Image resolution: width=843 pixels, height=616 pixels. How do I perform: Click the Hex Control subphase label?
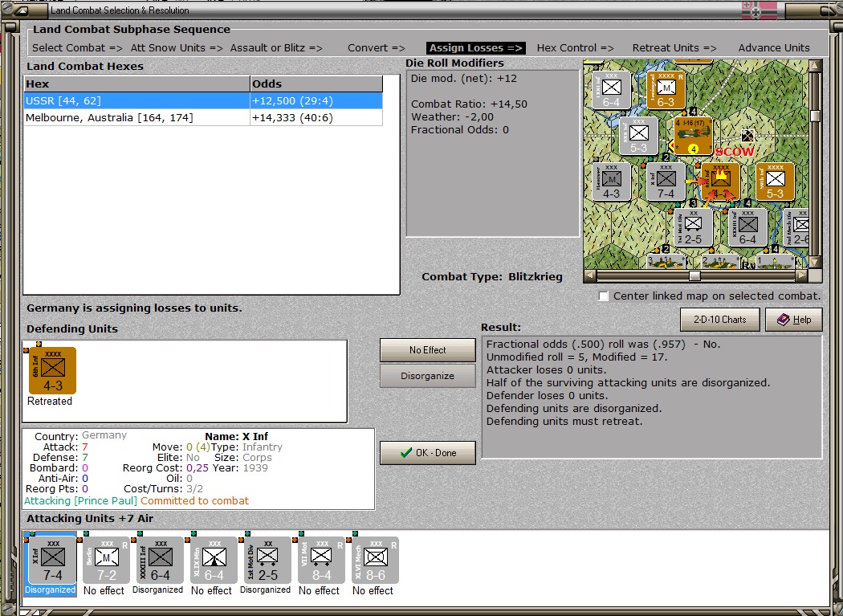(x=576, y=48)
